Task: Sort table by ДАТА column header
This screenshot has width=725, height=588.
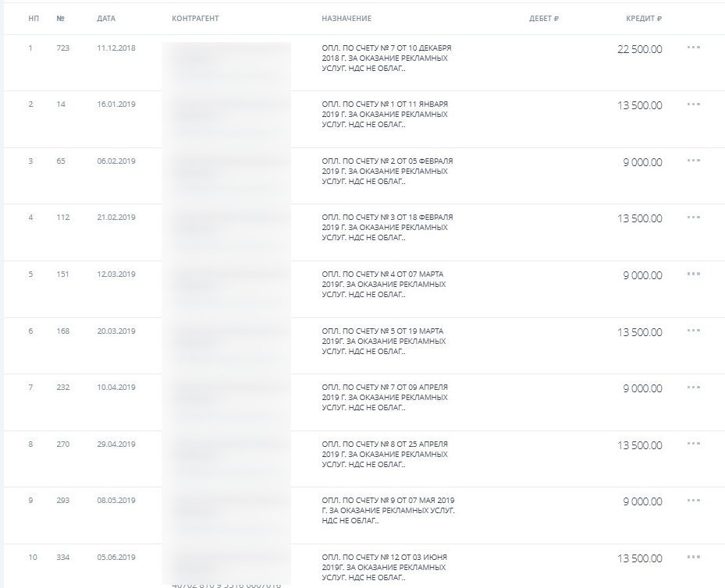Action: [x=106, y=19]
